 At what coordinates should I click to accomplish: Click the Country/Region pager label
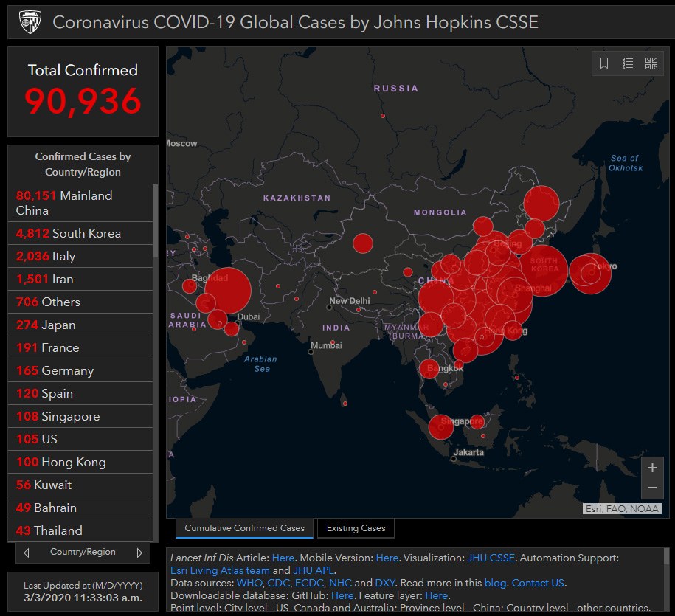click(83, 552)
